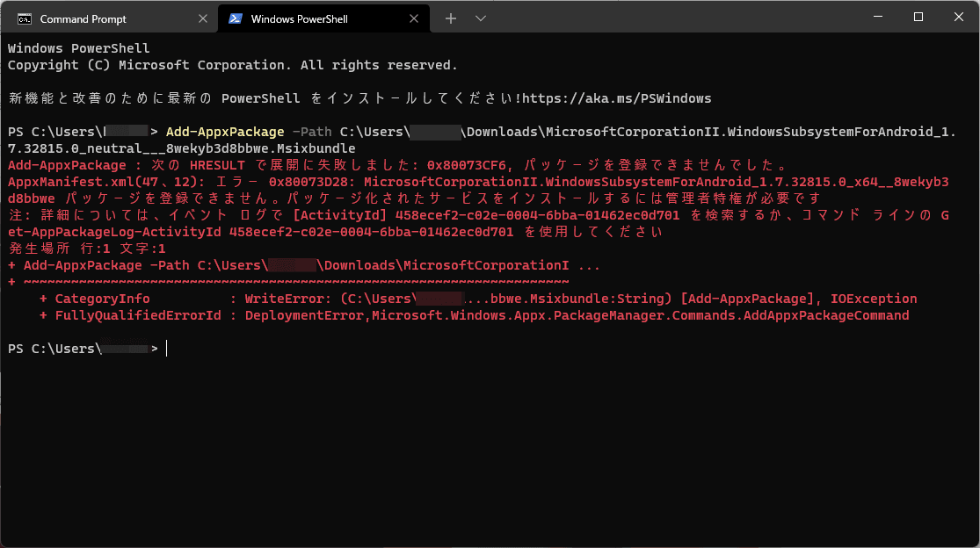Image resolution: width=980 pixels, height=548 pixels.
Task: Switch to the Command Prompt tab
Action: (x=83, y=18)
